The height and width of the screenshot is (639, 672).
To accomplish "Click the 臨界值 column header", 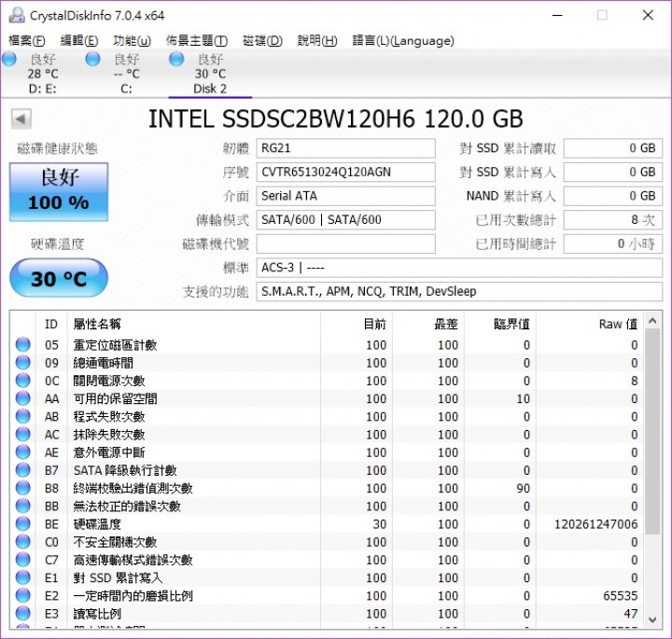I will coord(500,325).
